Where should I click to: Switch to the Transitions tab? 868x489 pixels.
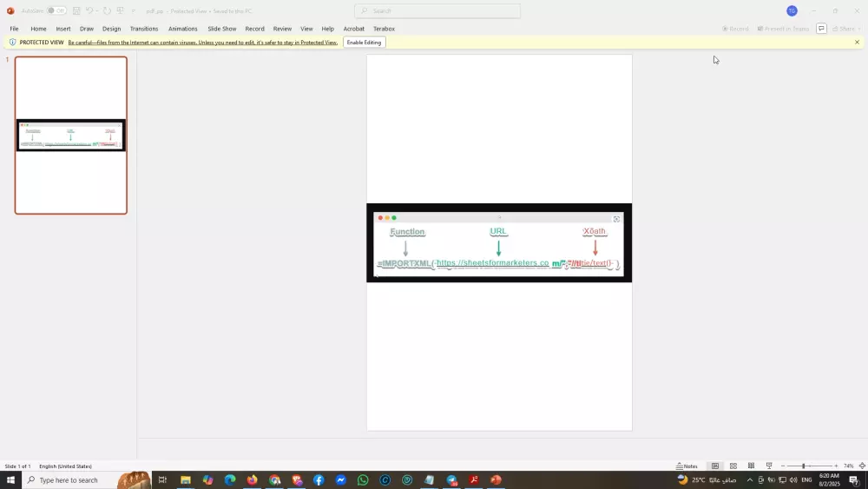tap(144, 29)
